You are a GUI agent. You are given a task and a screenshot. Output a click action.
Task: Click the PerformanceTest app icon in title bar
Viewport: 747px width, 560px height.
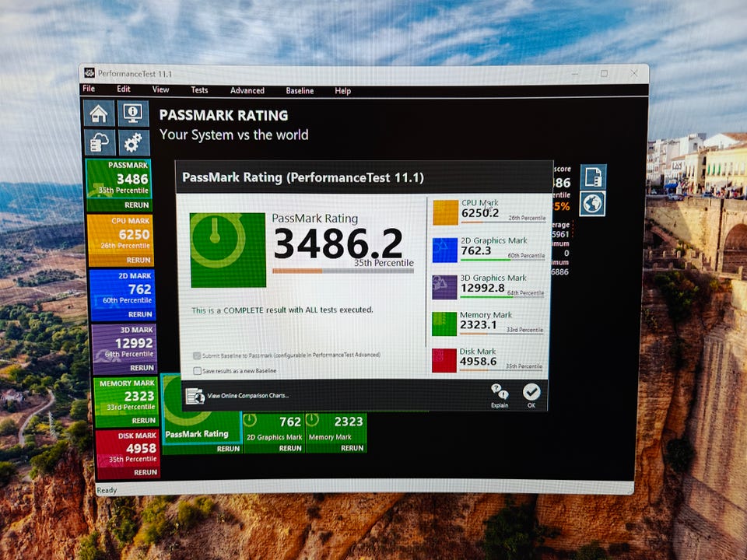[89, 73]
